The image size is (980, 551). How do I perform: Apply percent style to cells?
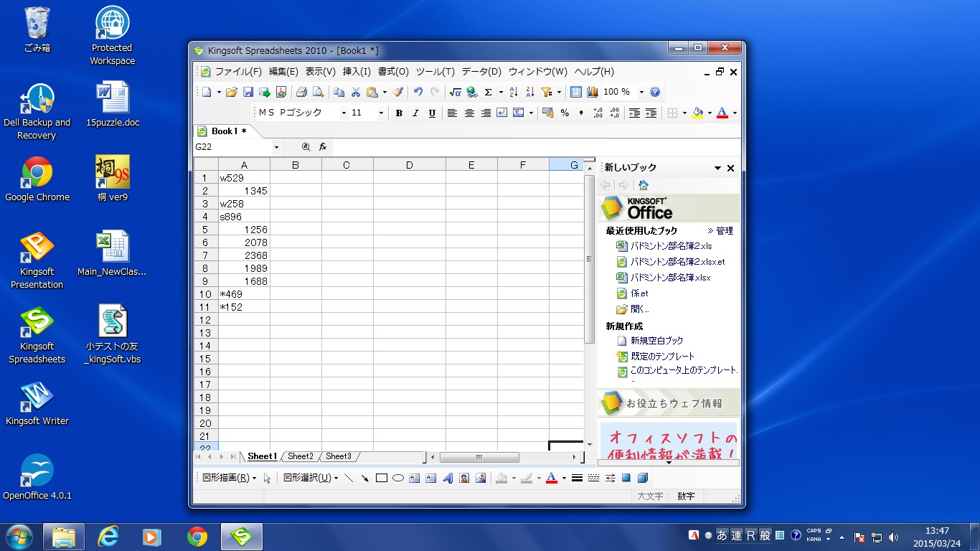(x=565, y=113)
